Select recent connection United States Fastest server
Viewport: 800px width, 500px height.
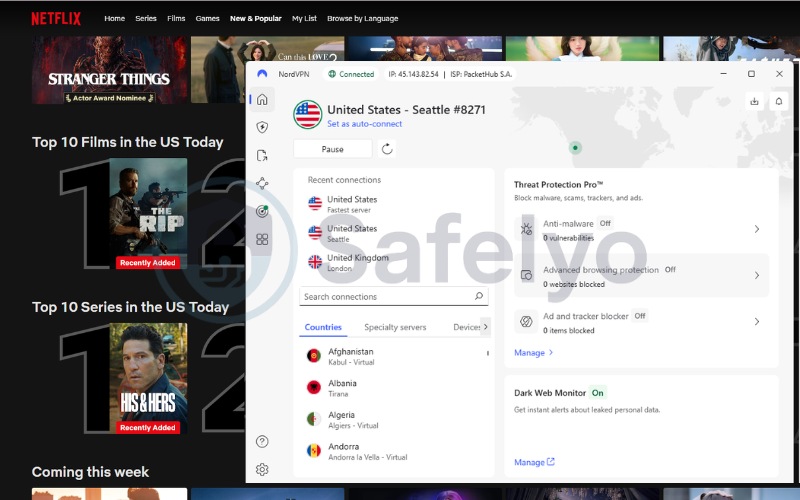coord(393,204)
